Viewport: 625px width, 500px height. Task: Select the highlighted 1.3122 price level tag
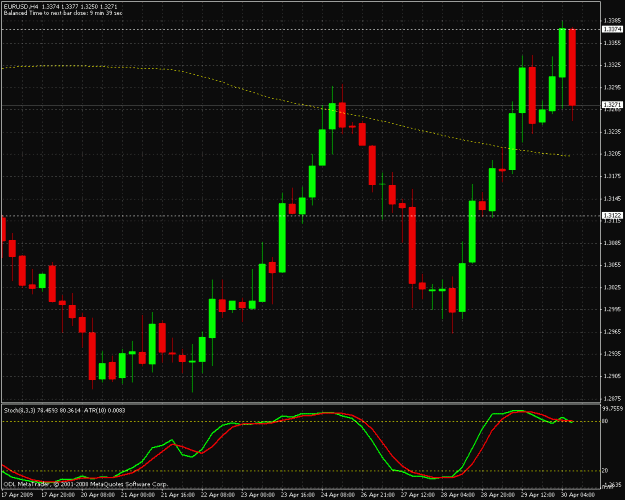pyautogui.click(x=612, y=216)
